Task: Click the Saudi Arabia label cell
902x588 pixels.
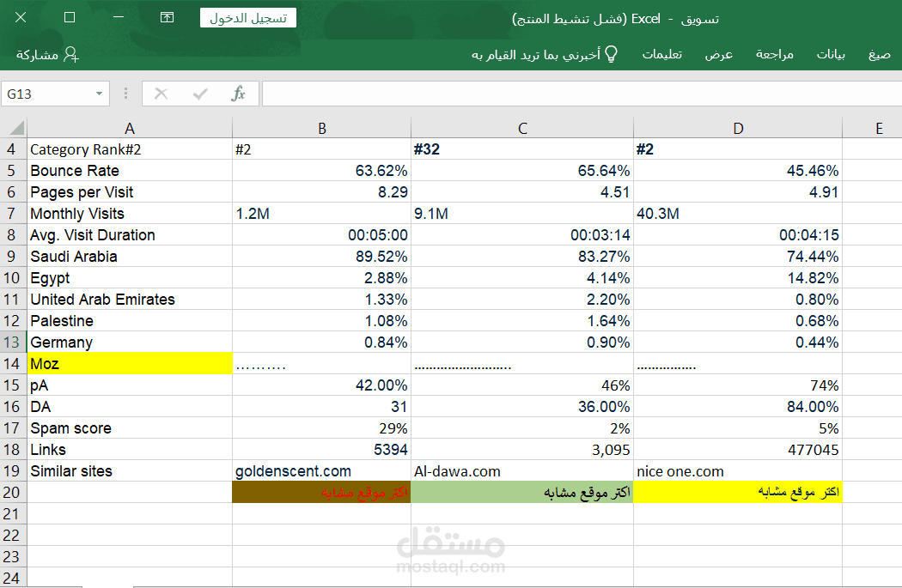Action: point(130,257)
